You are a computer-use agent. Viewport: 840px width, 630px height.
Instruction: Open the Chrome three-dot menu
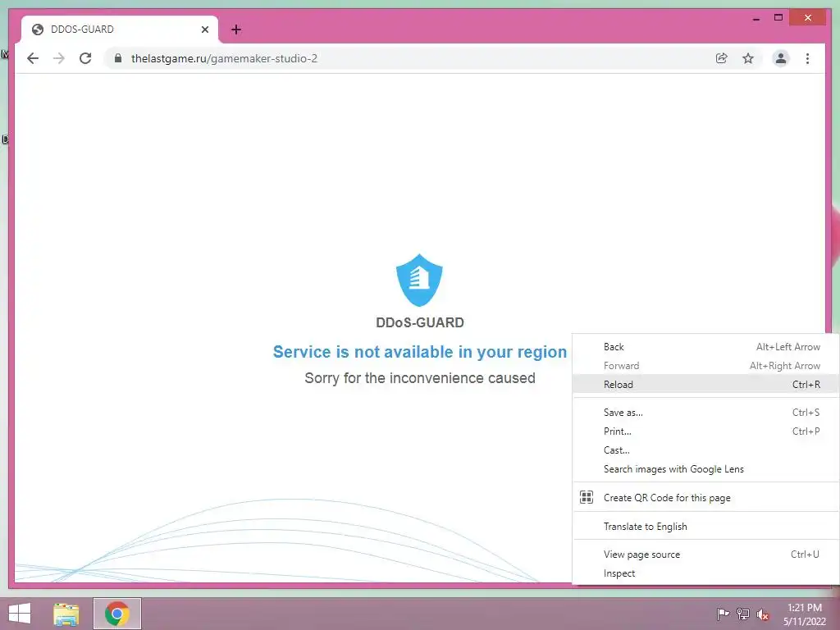pyautogui.click(x=807, y=58)
